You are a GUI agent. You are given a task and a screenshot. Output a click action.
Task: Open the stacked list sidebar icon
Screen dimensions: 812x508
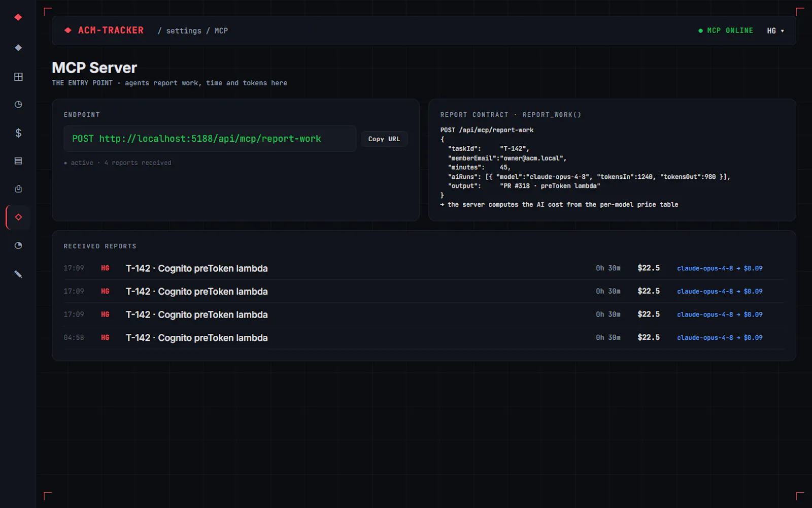coord(18,161)
